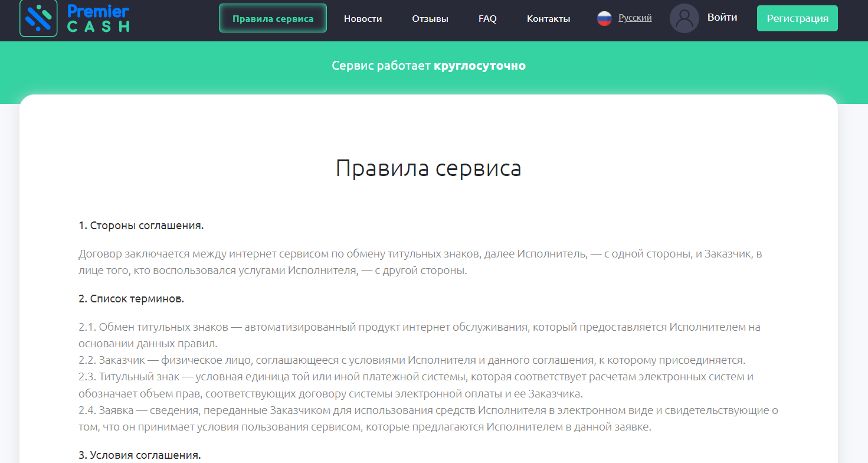The image size is (868, 463).
Task: Click the line '2.3. Титульный знак'
Action: pyautogui.click(x=416, y=385)
